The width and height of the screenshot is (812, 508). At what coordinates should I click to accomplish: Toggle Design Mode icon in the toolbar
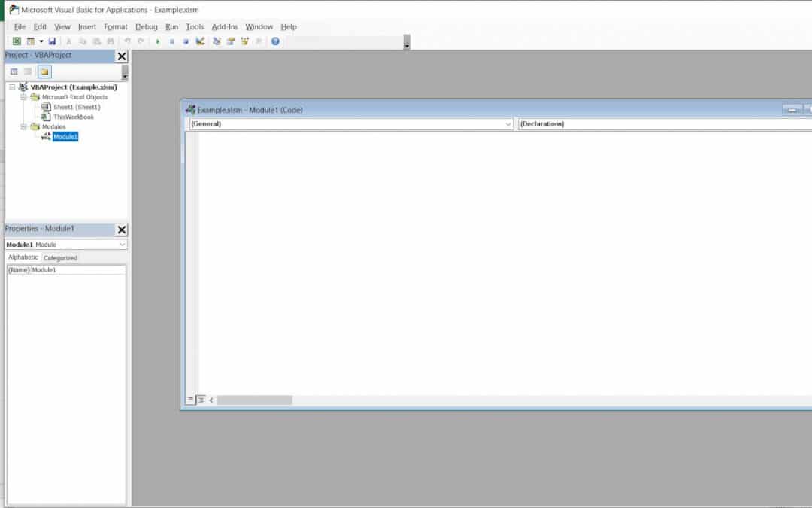coord(200,41)
